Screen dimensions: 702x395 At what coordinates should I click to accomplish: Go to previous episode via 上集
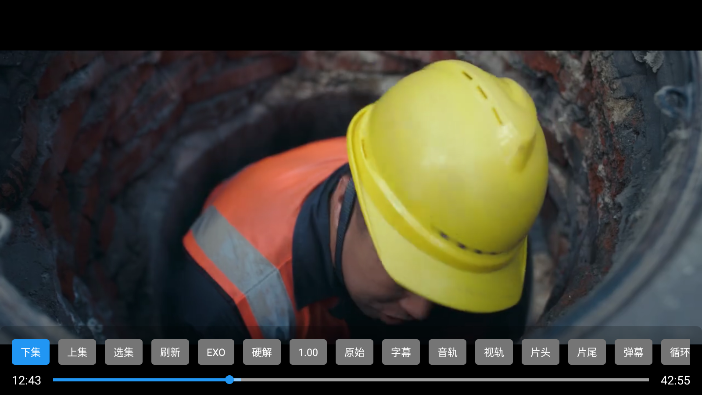77,352
